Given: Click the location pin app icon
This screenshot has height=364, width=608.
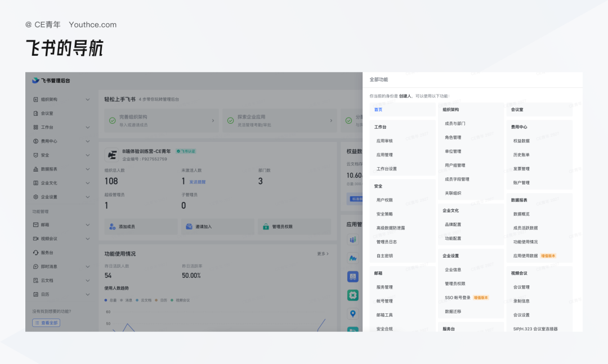Looking at the screenshot, I should point(353,313).
